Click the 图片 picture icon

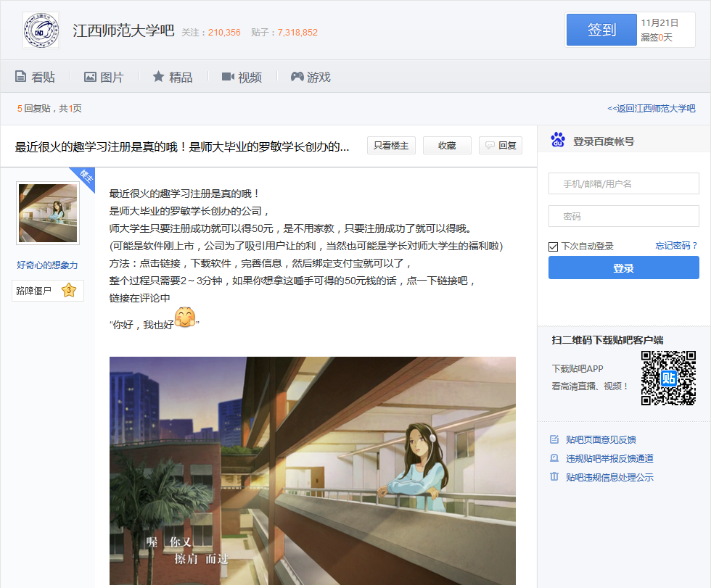[x=90, y=77]
